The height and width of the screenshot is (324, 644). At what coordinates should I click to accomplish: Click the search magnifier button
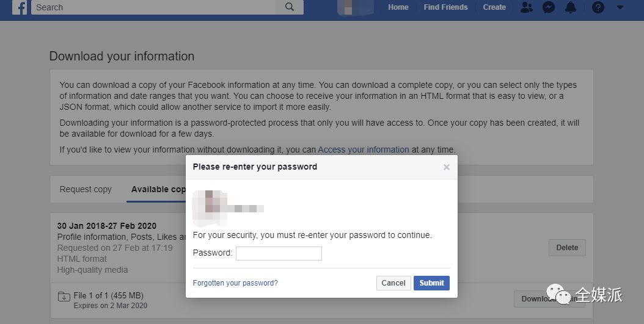point(290,7)
